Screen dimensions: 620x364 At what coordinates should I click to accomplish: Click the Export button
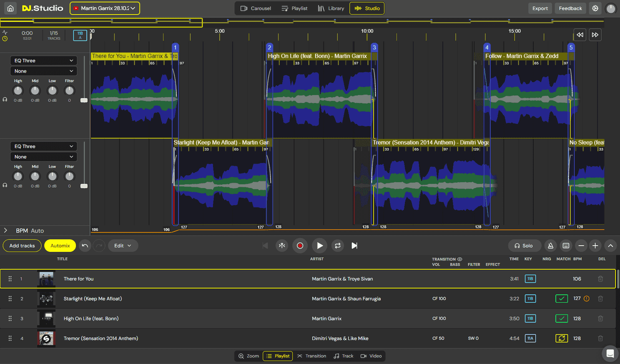[x=540, y=8]
